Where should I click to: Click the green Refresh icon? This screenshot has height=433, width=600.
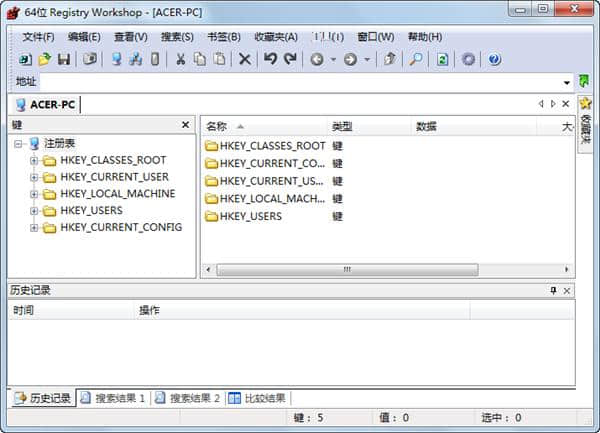[442, 60]
